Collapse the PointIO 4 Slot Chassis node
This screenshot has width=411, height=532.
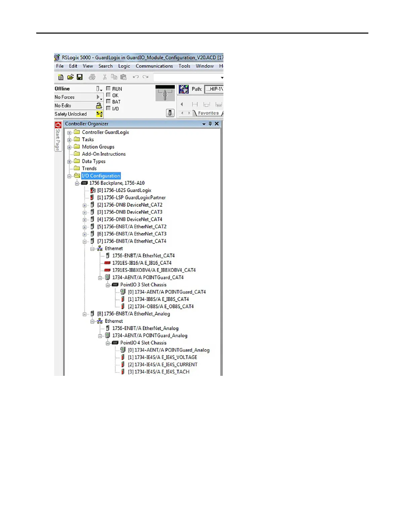pos(108,343)
